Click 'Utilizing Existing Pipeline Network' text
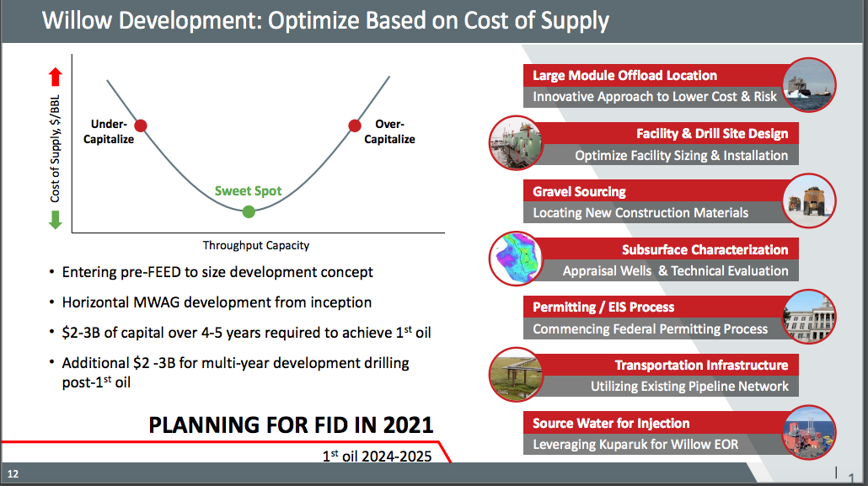Screen dimensions: 868x486 (689, 387)
